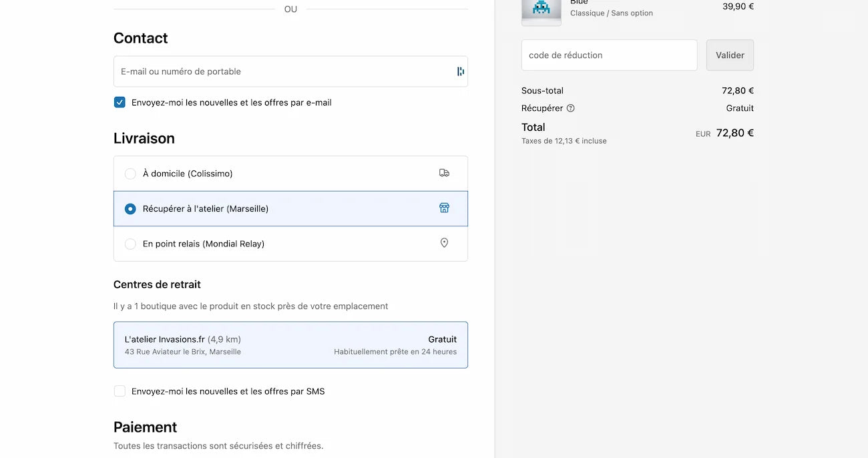Click the Total amount 72,80 €
This screenshot has width=868, height=458.
pyautogui.click(x=734, y=133)
